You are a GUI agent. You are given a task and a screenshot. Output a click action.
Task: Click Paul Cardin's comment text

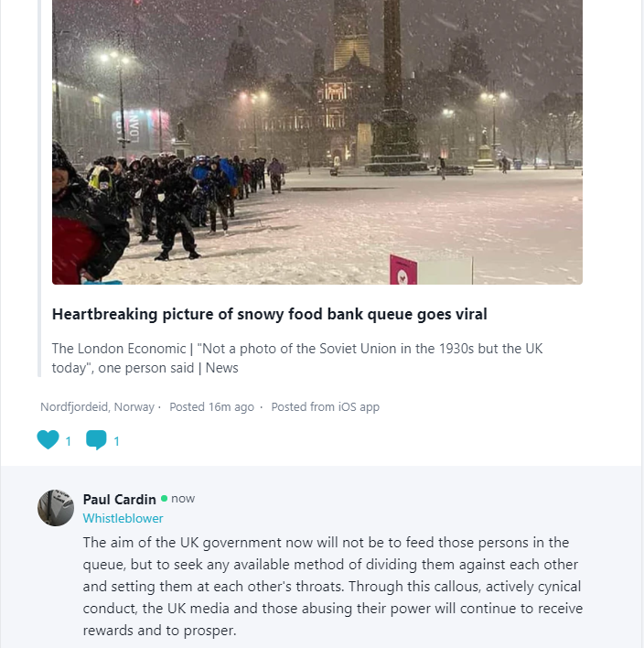pyautogui.click(x=331, y=586)
